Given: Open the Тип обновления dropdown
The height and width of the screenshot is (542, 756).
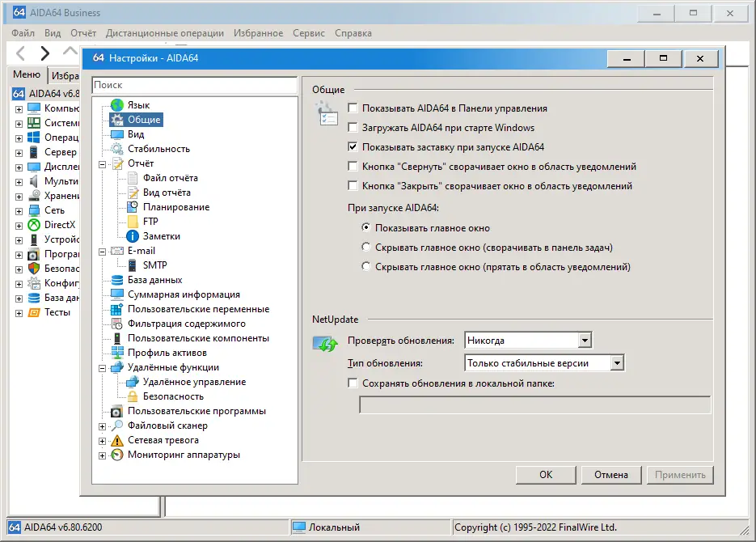Looking at the screenshot, I should 617,362.
